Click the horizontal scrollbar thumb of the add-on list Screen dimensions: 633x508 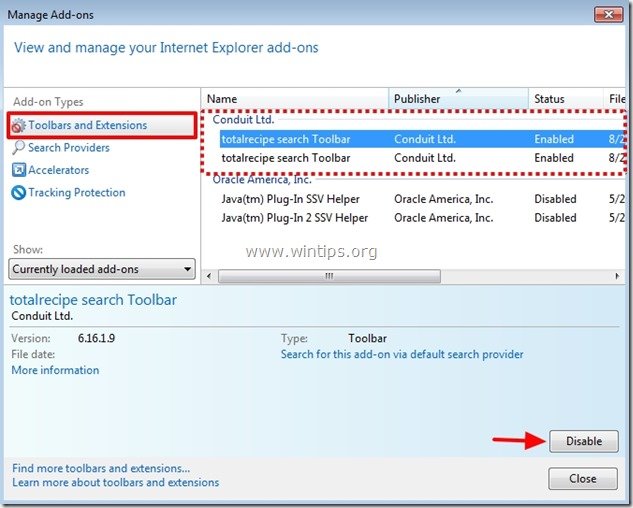tap(329, 276)
